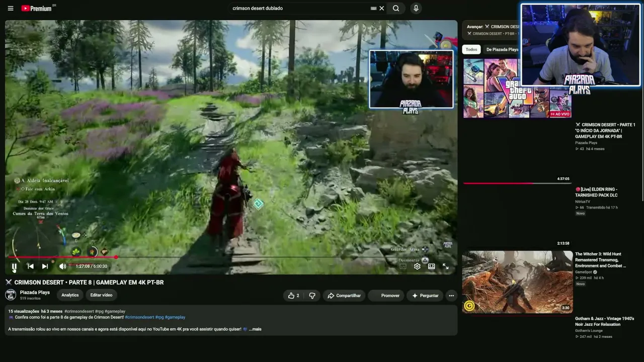Open video Analytics
644x362 pixels.
click(70, 295)
